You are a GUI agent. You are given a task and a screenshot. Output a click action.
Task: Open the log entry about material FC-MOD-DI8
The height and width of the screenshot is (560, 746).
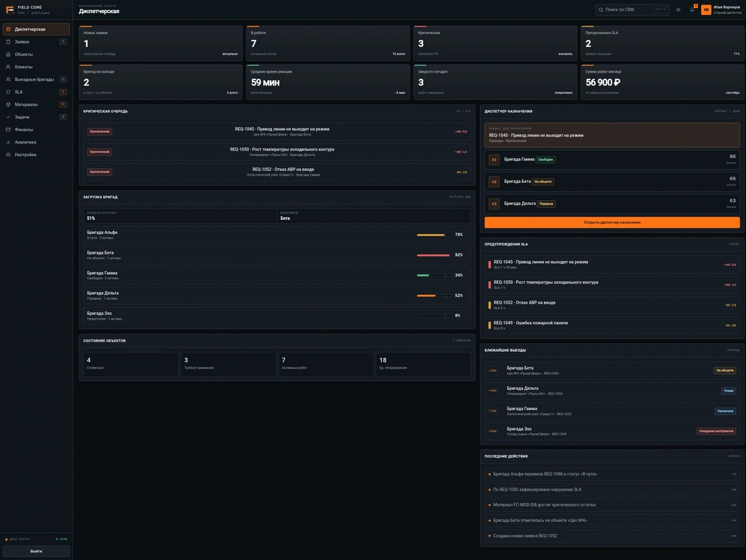pos(612,505)
